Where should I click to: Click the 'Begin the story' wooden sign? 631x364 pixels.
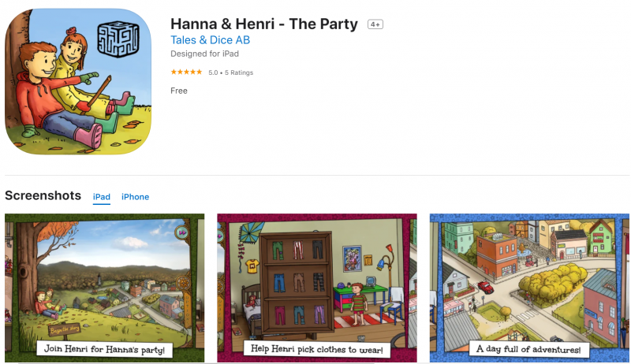65,329
